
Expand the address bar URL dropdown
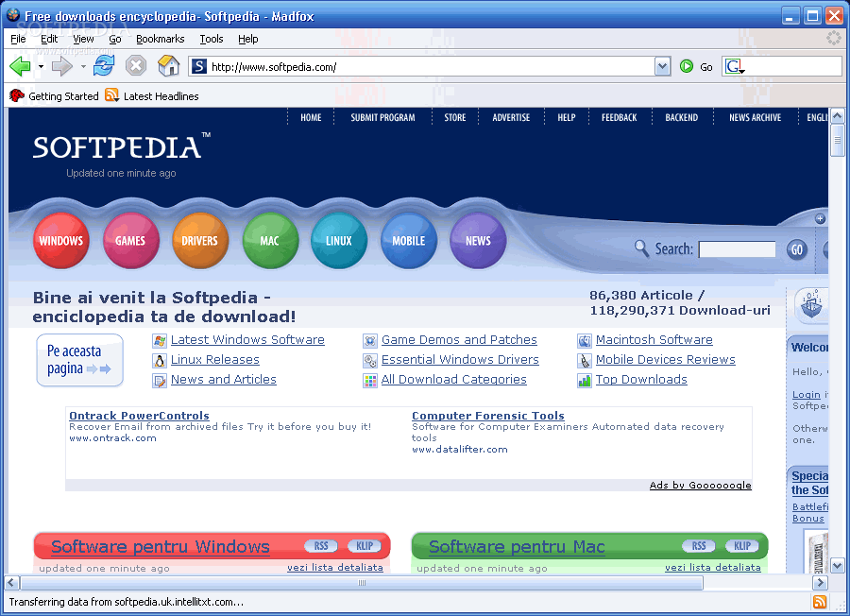tap(662, 66)
